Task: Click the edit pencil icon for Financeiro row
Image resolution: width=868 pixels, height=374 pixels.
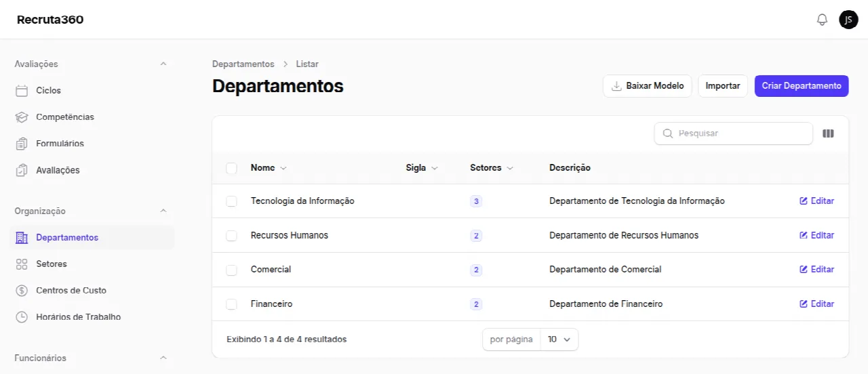Action: 804,304
